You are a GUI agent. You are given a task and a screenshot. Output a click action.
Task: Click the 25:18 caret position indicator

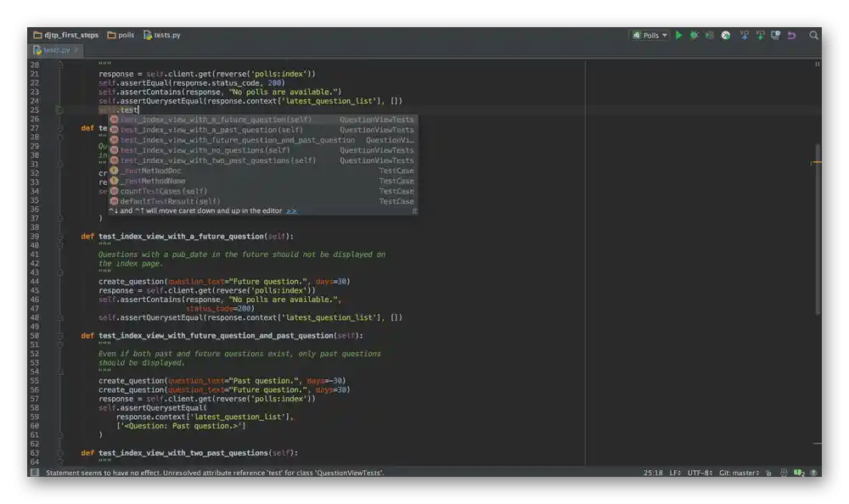coord(653,473)
